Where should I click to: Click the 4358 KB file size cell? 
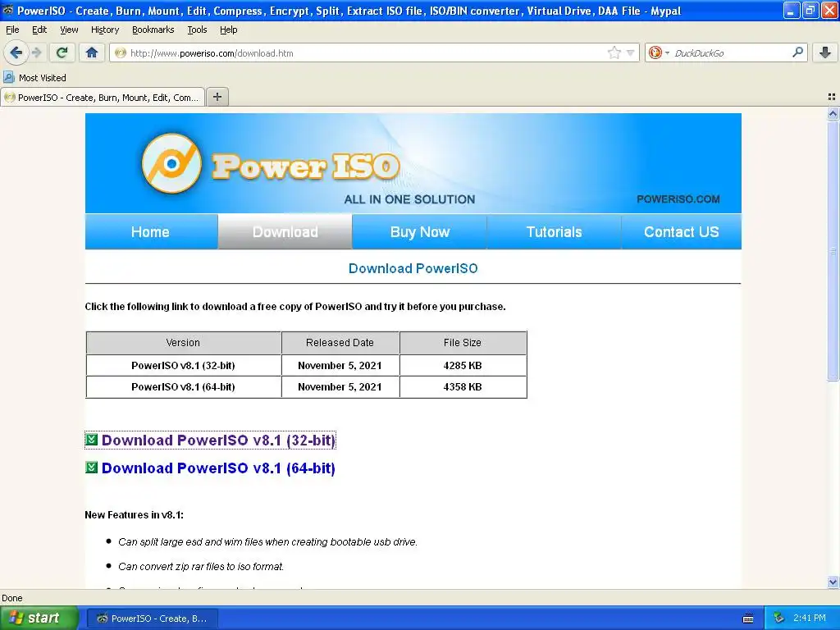click(x=463, y=387)
